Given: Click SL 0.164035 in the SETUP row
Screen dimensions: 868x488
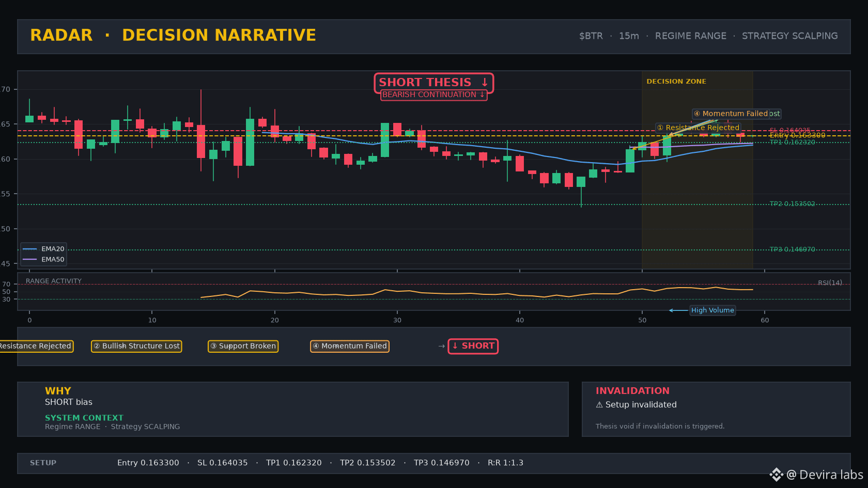Looking at the screenshot, I should pos(223,463).
